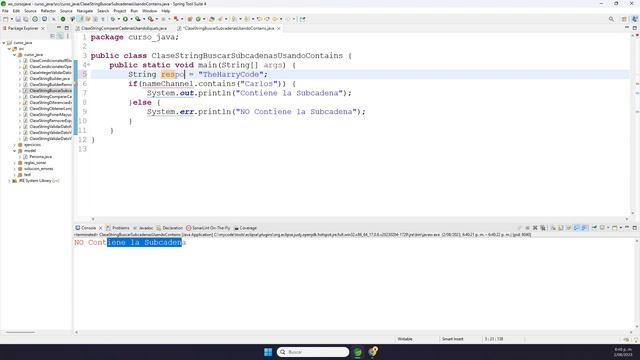Click the Coverage run toolbar icon
This screenshot has width=640, height=360.
pos(138,19)
